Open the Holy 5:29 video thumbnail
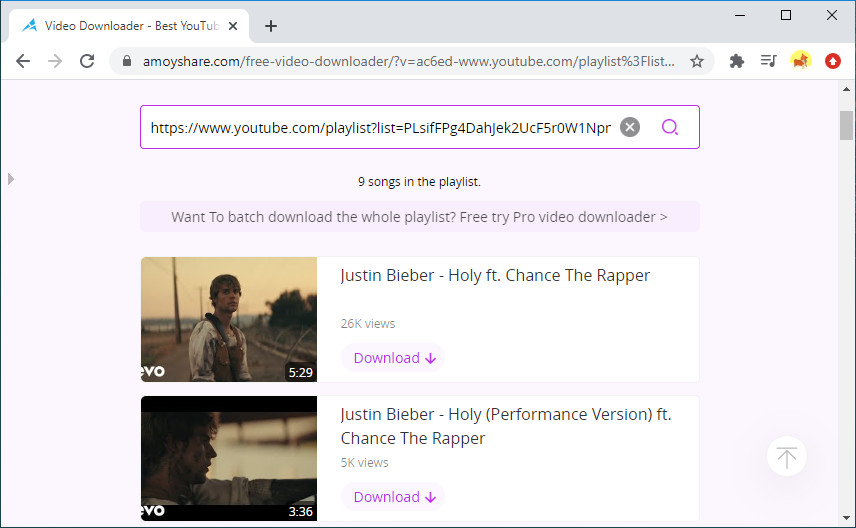This screenshot has width=856, height=528. [229, 319]
